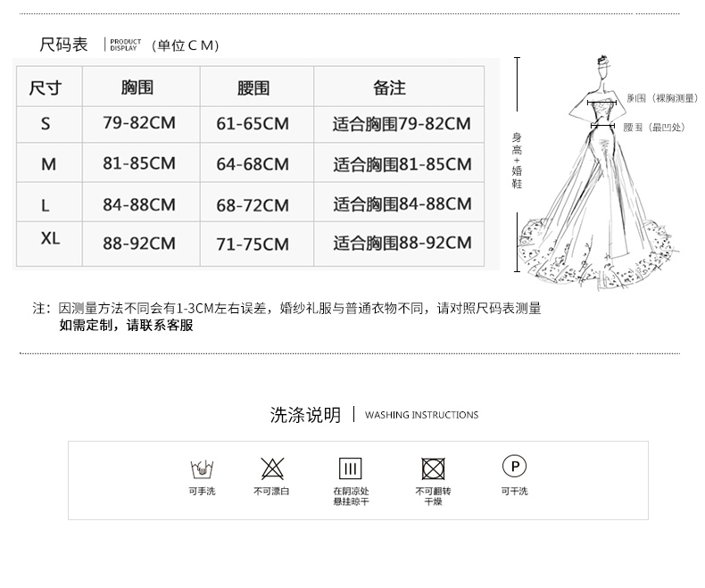Click the 备注 column header

pos(389,87)
